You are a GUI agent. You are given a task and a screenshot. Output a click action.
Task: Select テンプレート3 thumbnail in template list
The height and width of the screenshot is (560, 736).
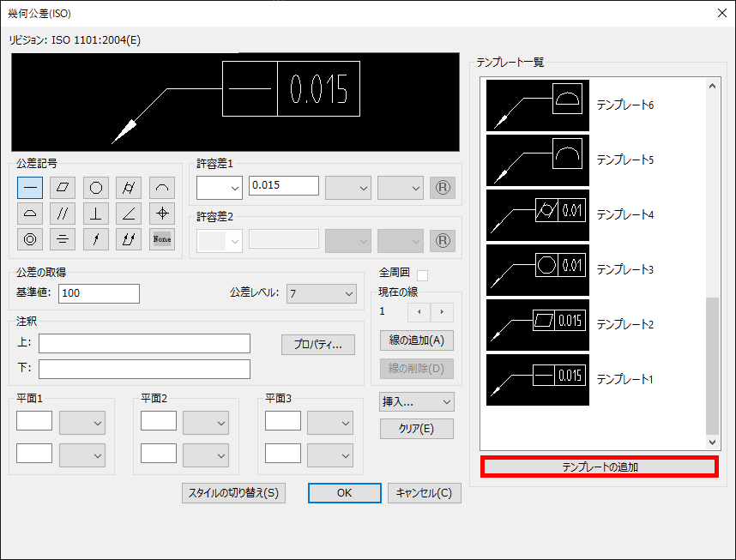[x=538, y=270]
